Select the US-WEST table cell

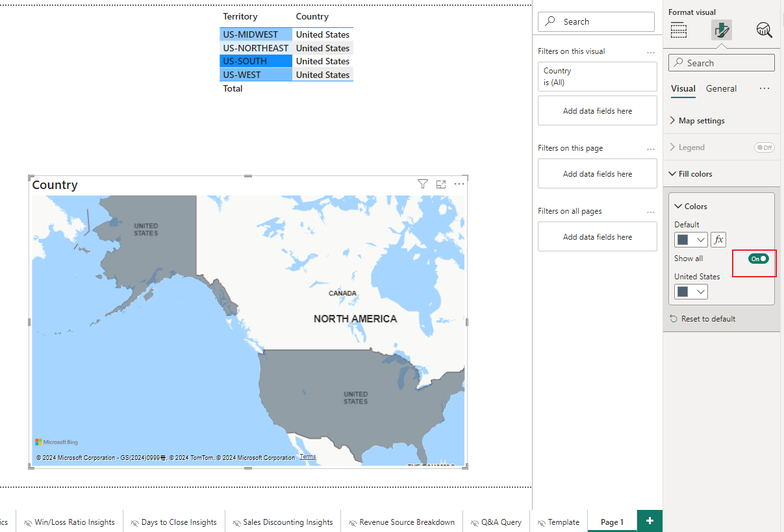[256, 75]
